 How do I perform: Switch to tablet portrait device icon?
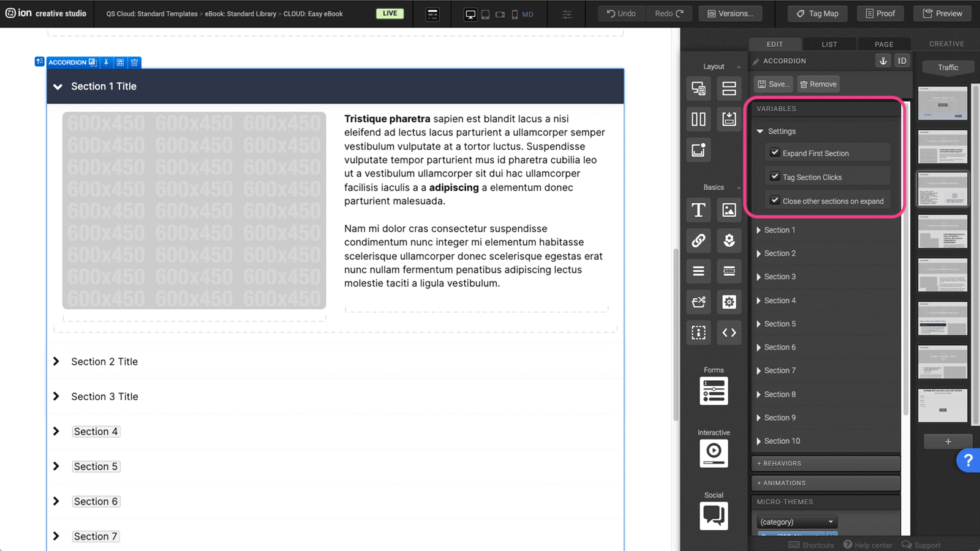tap(485, 14)
